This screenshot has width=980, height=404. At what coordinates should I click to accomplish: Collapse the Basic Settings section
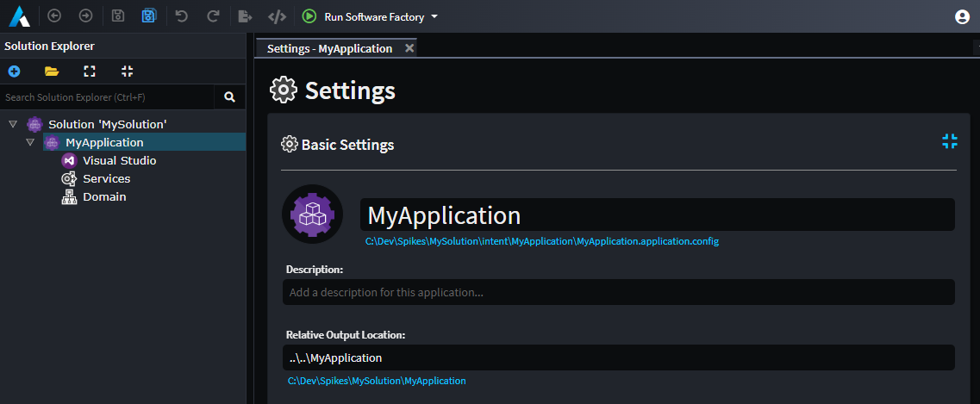click(x=949, y=142)
